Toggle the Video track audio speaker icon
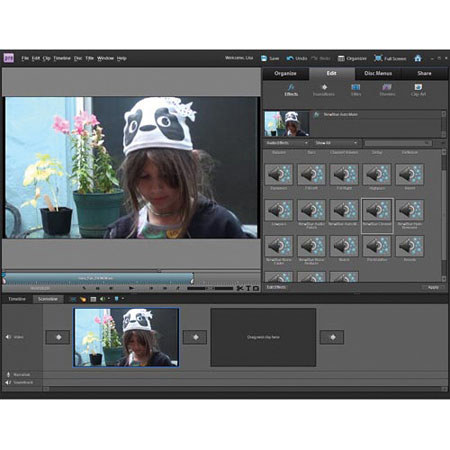 pyautogui.click(x=8, y=337)
